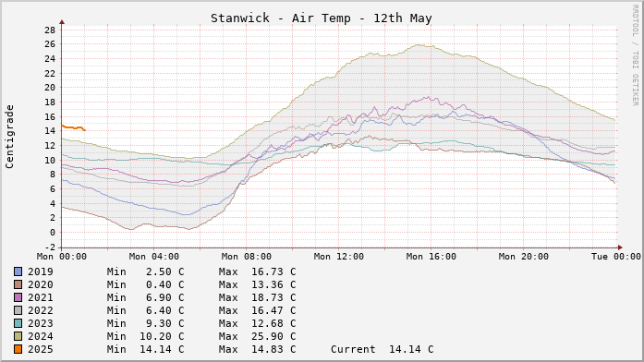Click the 2025 Min value '14.14 C'
This screenshot has height=362, width=644.
tap(162, 350)
